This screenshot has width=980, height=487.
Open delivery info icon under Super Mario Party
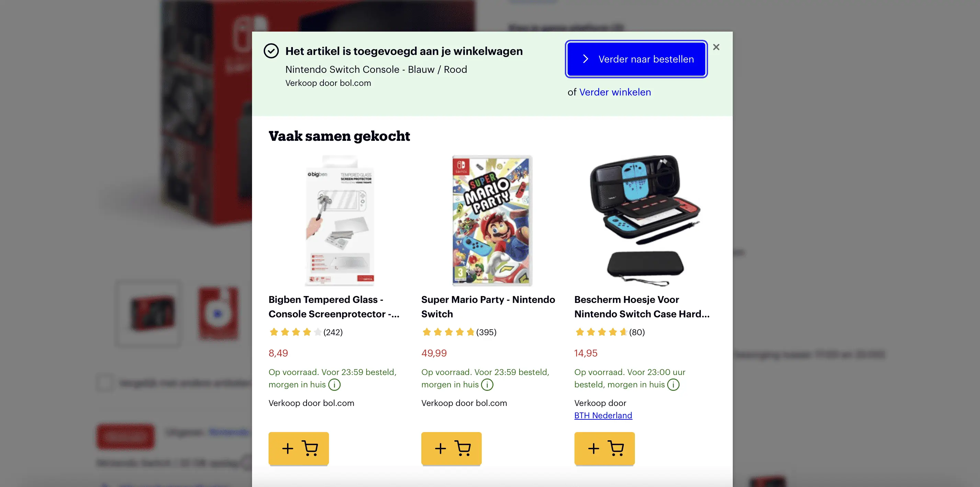(x=487, y=385)
